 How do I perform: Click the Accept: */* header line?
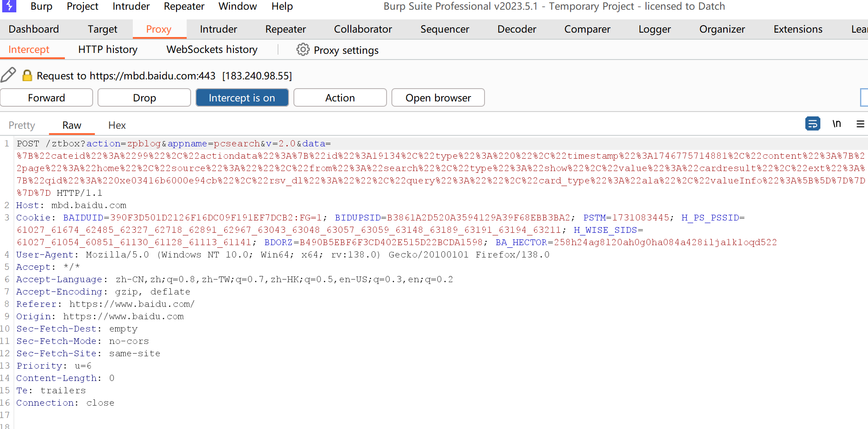tap(48, 267)
